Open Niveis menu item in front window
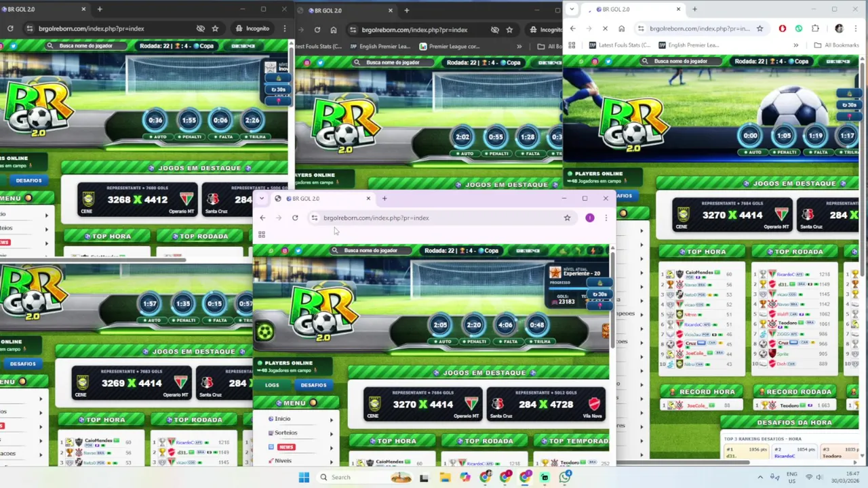The height and width of the screenshot is (488, 868). tap(283, 461)
